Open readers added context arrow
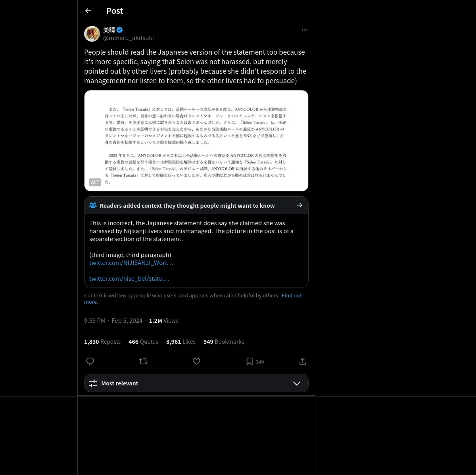This screenshot has height=475, width=476. click(299, 205)
